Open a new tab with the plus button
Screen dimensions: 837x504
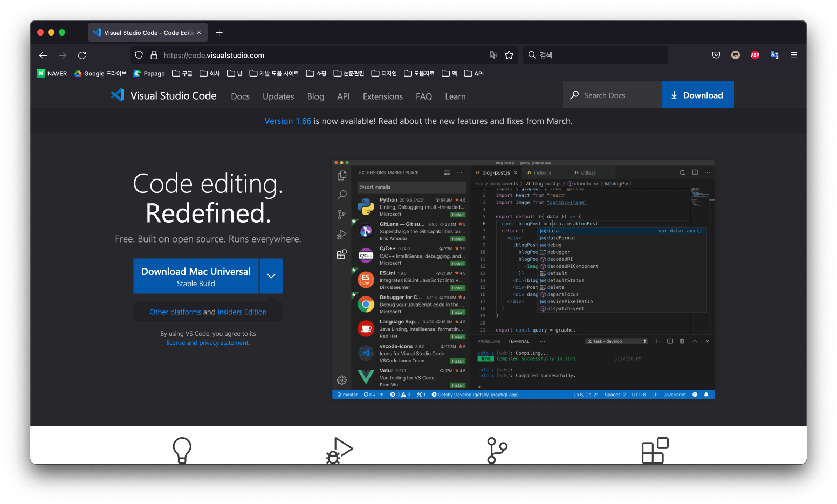(x=219, y=32)
